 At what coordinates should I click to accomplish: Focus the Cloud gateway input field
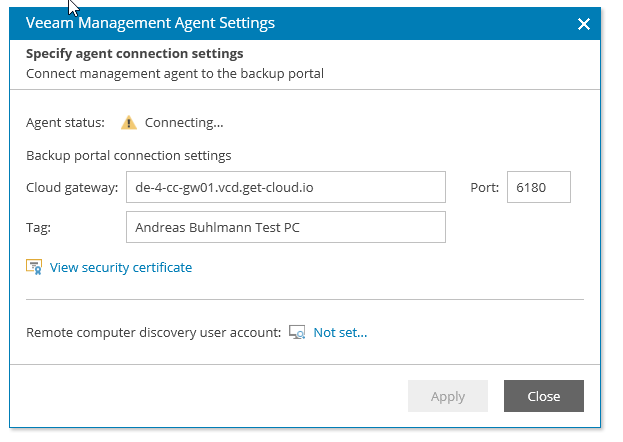tap(286, 187)
